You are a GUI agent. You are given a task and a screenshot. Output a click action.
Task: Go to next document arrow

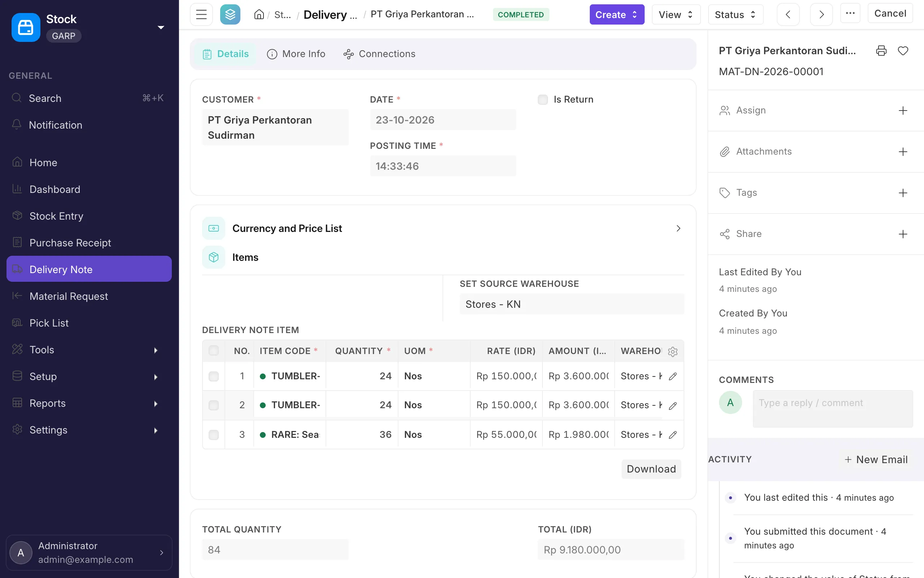coord(821,14)
